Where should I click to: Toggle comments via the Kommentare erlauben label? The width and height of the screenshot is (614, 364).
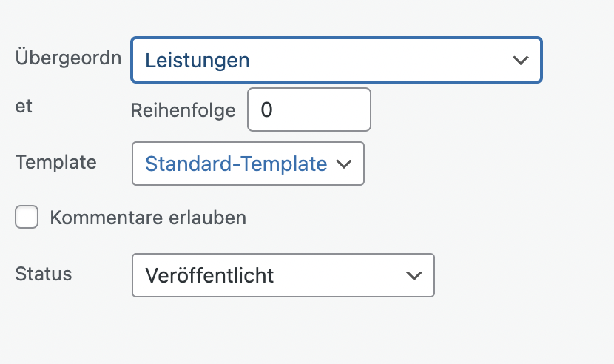point(148,218)
